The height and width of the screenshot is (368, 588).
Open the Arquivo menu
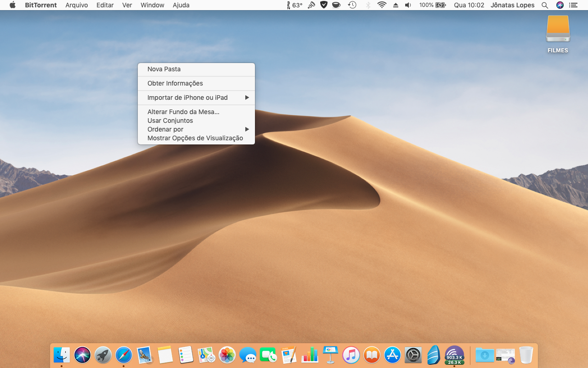[77, 5]
